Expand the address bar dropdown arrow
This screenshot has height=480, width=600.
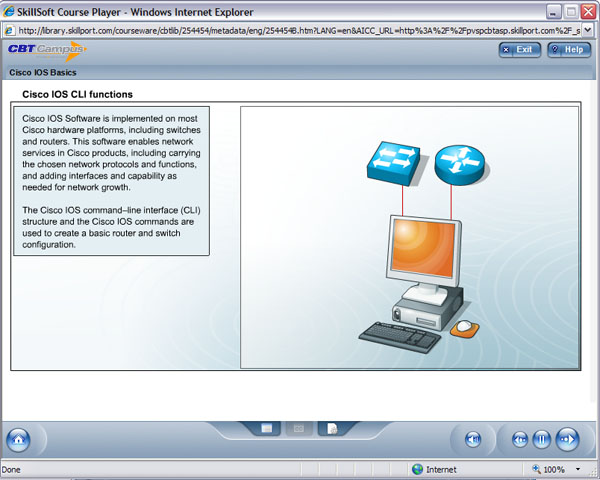click(588, 31)
